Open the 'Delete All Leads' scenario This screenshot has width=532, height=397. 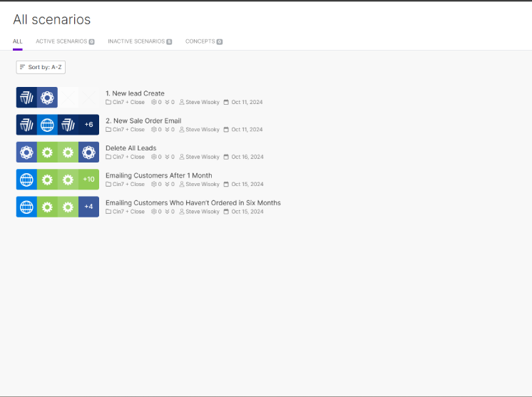pos(131,148)
